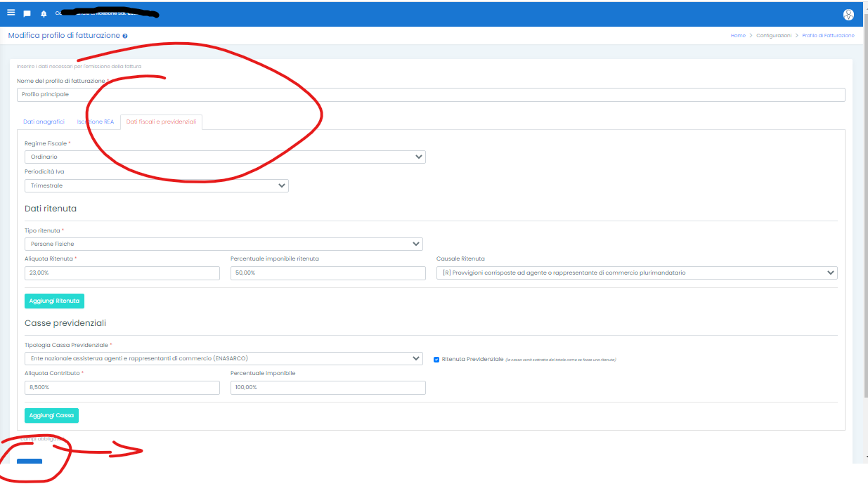Open the Causale Ritenuta dropdown
This screenshot has height=484, width=868.
tap(637, 273)
